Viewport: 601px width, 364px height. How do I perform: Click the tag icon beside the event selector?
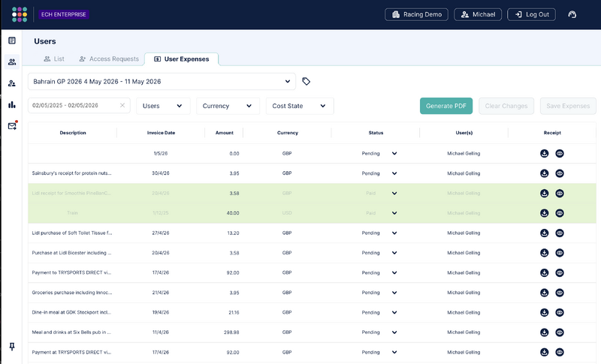[x=306, y=81]
